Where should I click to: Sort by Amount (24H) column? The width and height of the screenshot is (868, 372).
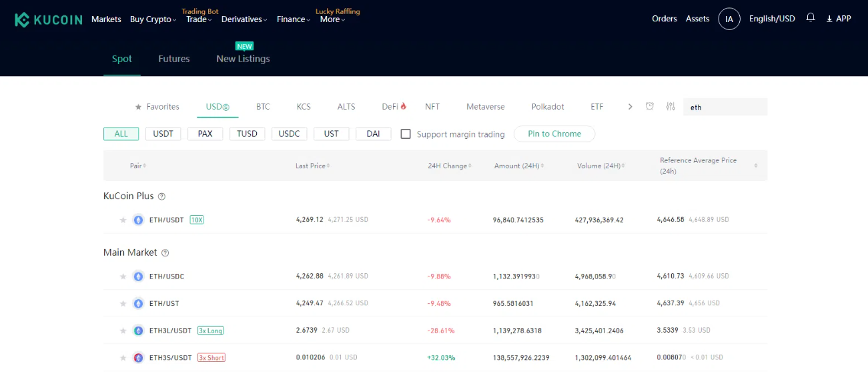point(518,166)
